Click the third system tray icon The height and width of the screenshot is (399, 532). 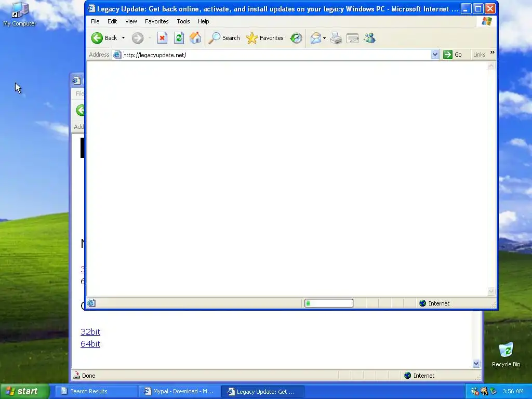point(493,391)
